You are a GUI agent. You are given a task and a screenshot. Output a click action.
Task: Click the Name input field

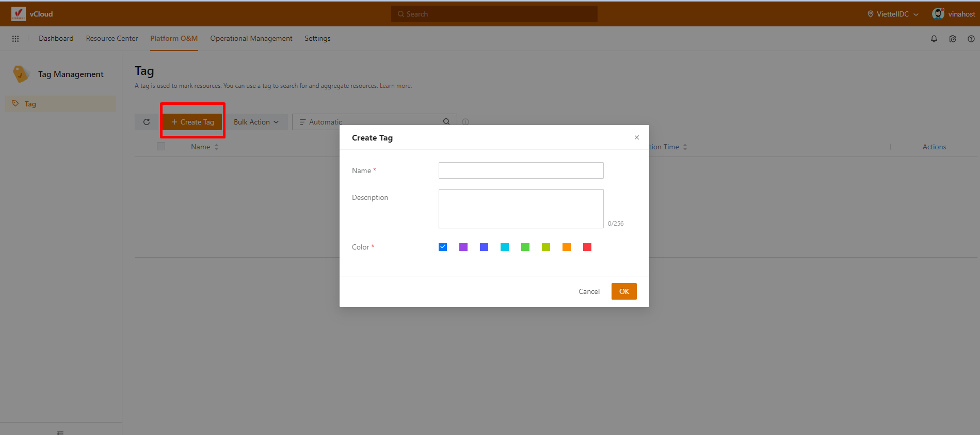pyautogui.click(x=521, y=170)
